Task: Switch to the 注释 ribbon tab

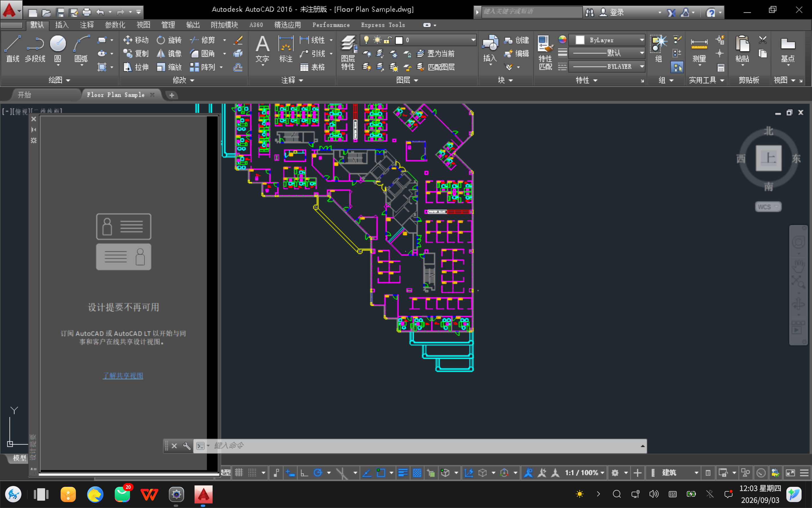Action: (x=87, y=25)
